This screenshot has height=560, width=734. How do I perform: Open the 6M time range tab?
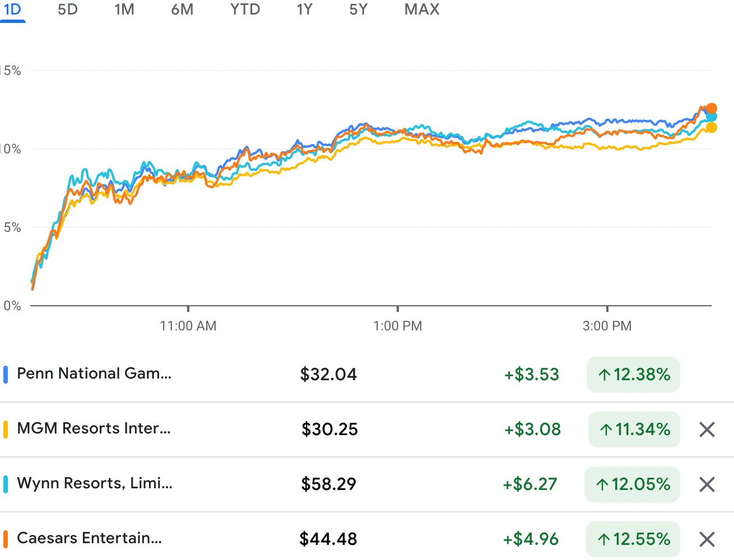click(182, 10)
